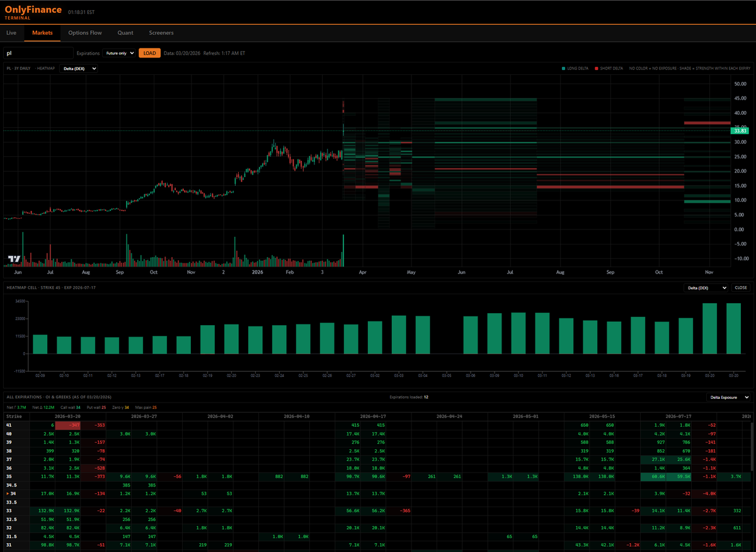Select the 2026-04-10 expiration column header
This screenshot has width=756, height=552.
coord(297,417)
